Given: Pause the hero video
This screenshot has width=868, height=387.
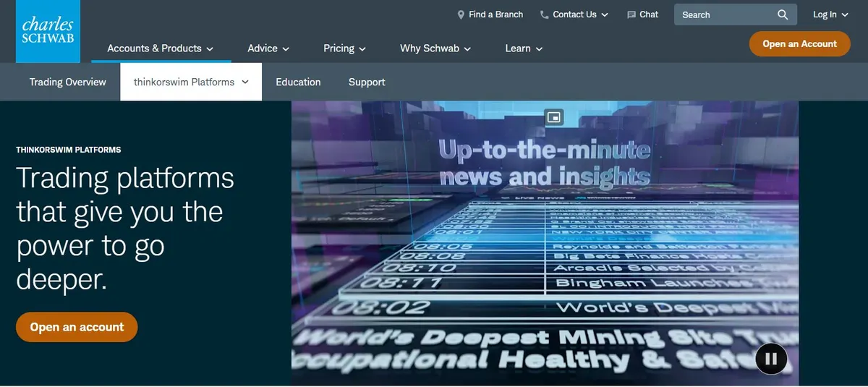Looking at the screenshot, I should [771, 358].
